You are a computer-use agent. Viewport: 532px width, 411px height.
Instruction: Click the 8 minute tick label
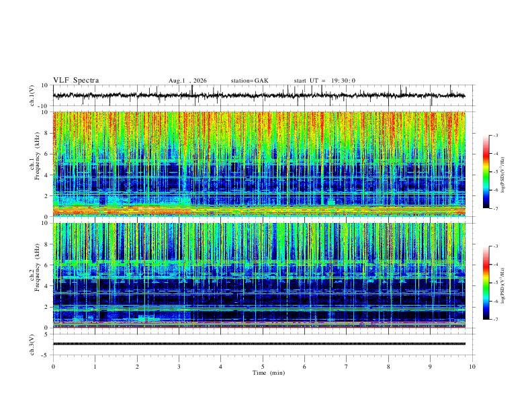point(388,367)
